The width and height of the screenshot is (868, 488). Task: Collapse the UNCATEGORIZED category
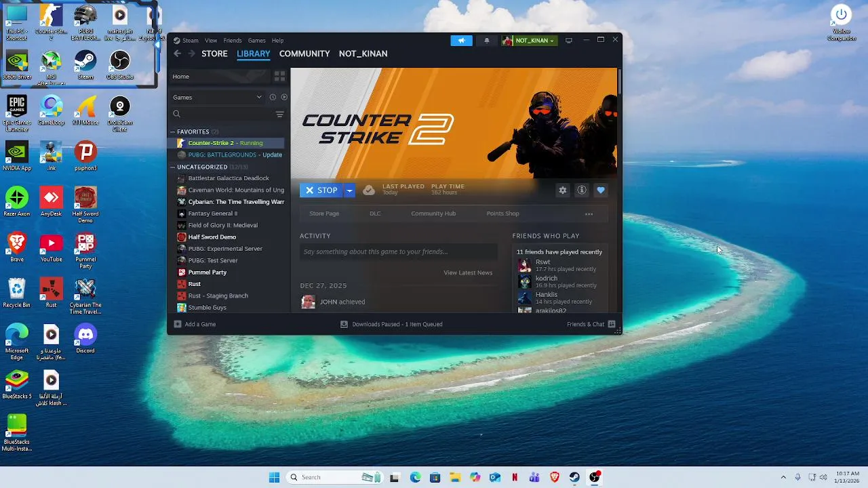[172, 167]
